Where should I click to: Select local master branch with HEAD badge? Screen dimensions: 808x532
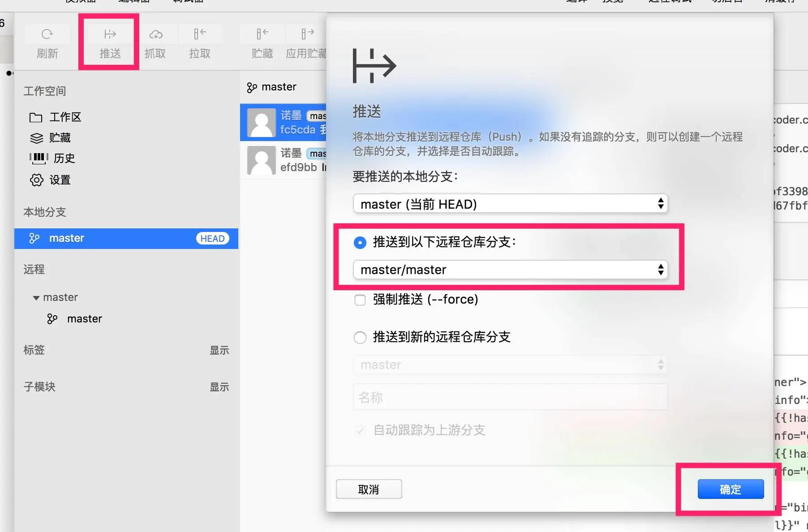click(x=126, y=238)
